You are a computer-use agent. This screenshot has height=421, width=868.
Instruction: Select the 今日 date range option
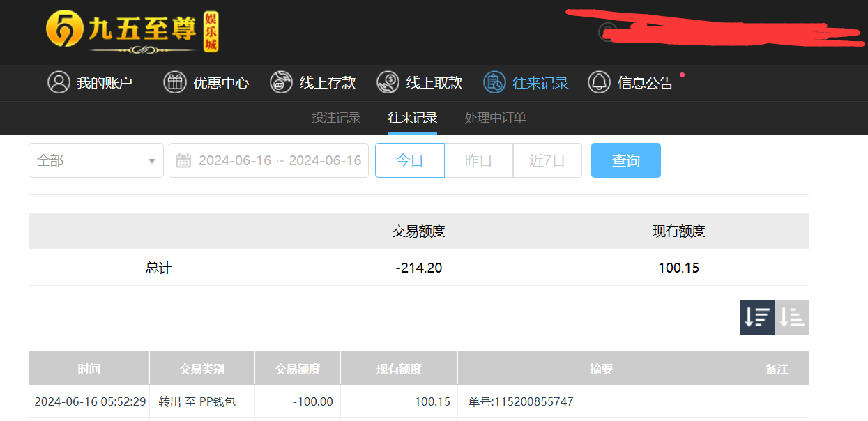[409, 160]
